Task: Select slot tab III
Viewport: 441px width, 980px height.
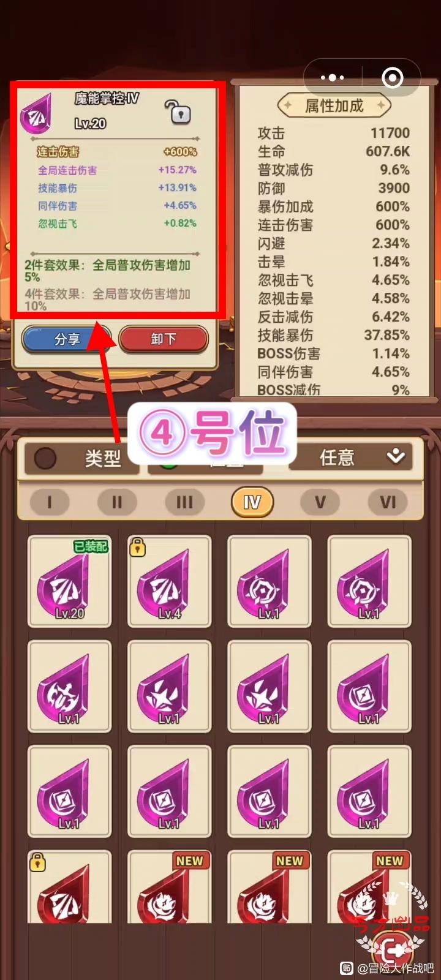Action: point(184,502)
